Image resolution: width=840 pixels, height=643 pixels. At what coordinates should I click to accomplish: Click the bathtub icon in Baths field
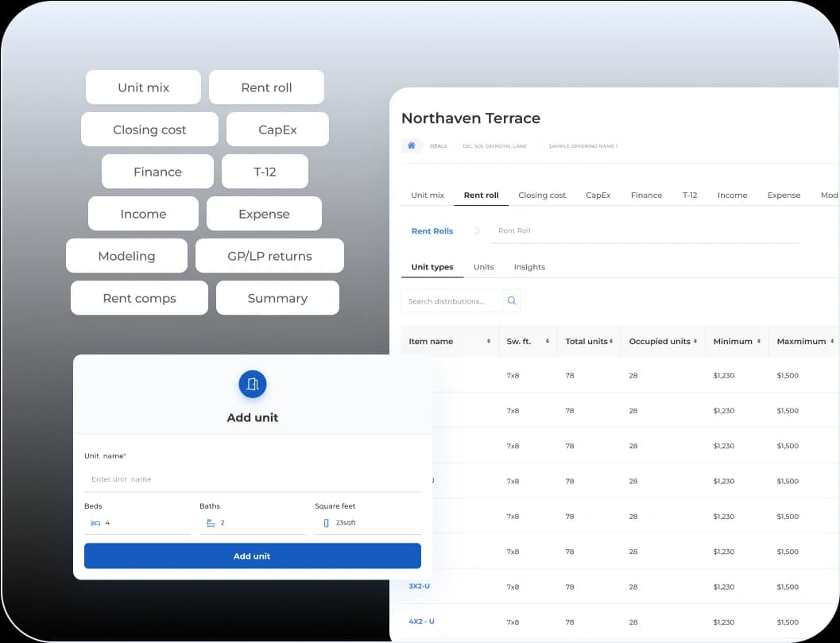[211, 523]
